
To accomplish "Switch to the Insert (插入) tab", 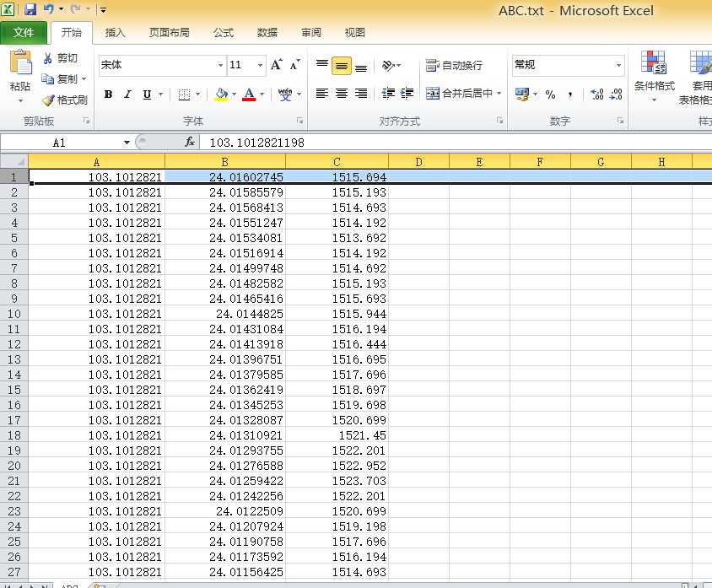I will (x=115, y=33).
